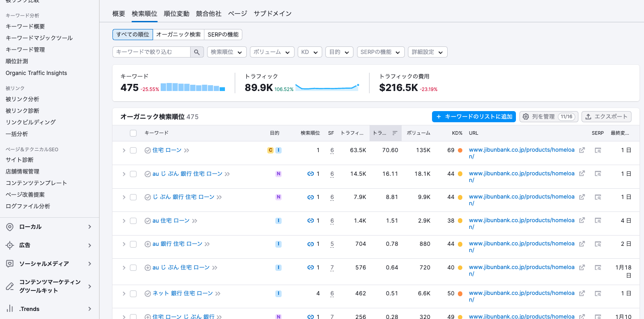Click the keyword filter search magnifier button
Screen dimensions: 644x319
(197, 52)
